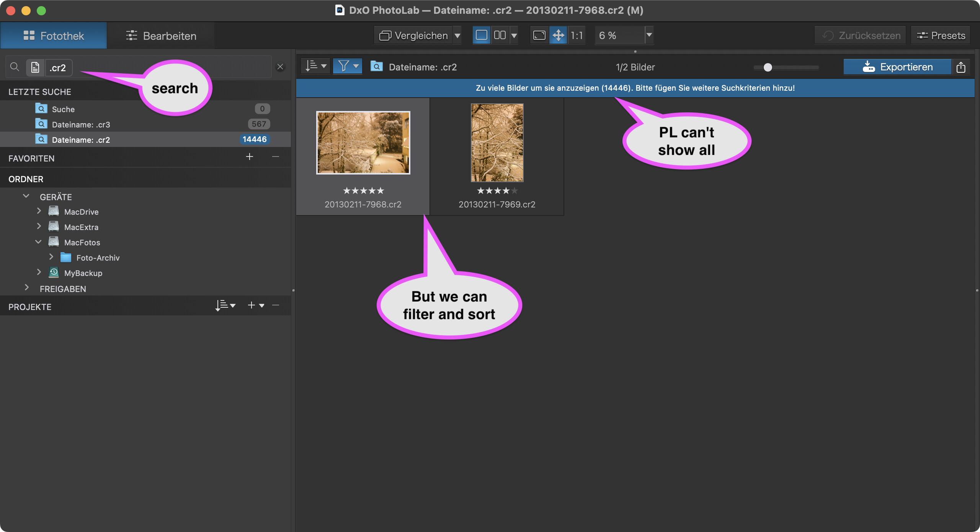Image resolution: width=980 pixels, height=532 pixels.
Task: Adjust the thumbnail size slider
Action: point(768,68)
